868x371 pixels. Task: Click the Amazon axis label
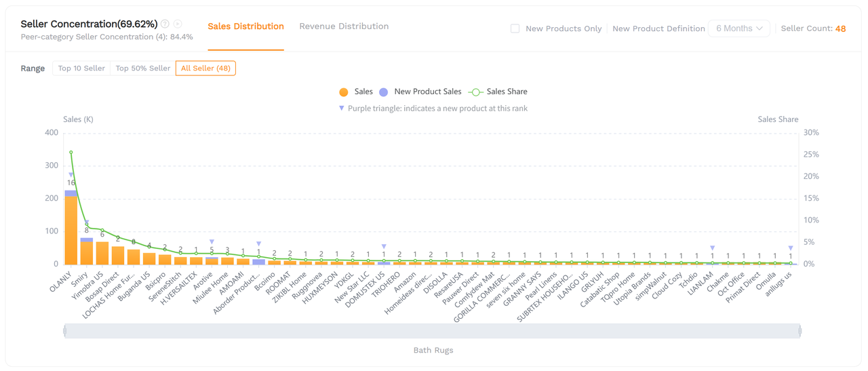coord(406,281)
